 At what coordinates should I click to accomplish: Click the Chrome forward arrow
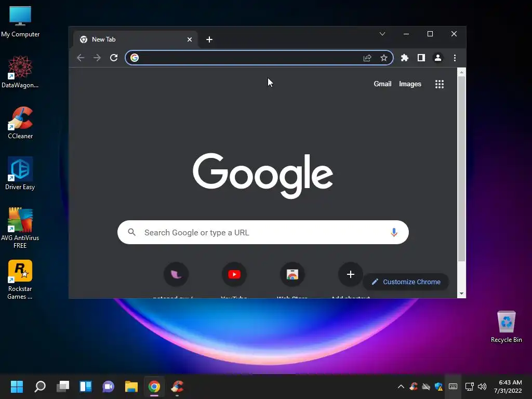[97, 58]
